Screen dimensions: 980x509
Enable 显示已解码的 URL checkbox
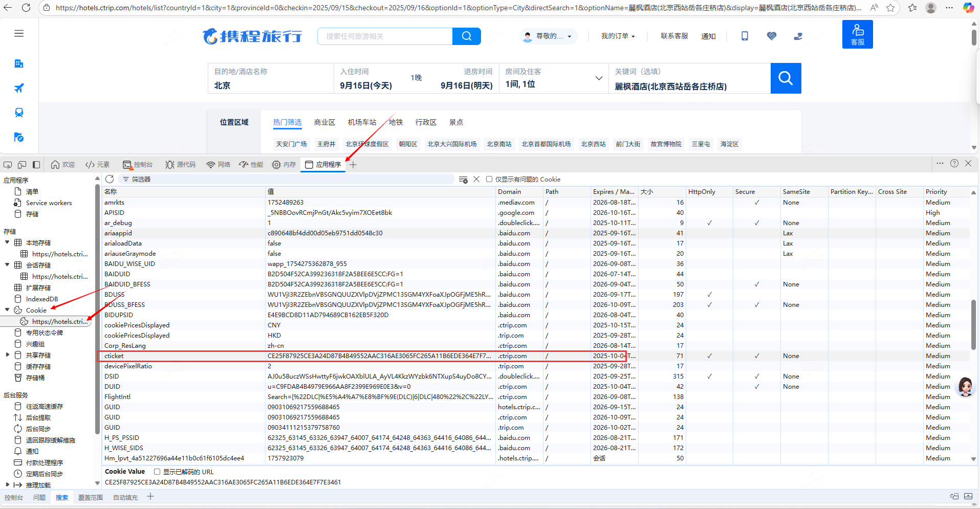157,472
